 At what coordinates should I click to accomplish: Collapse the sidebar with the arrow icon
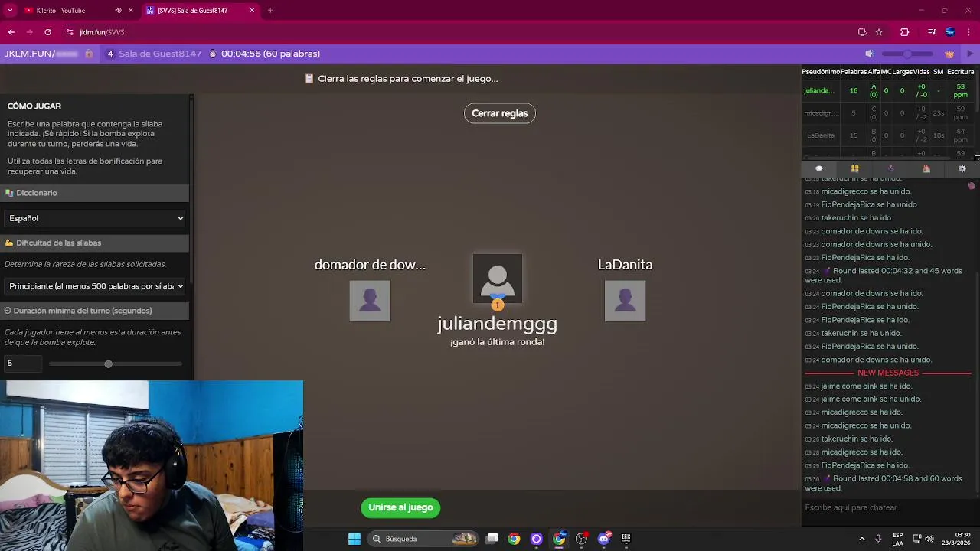(x=970, y=54)
